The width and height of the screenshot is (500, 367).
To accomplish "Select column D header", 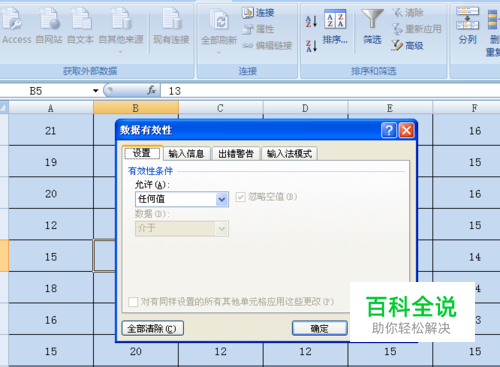I will click(x=305, y=108).
